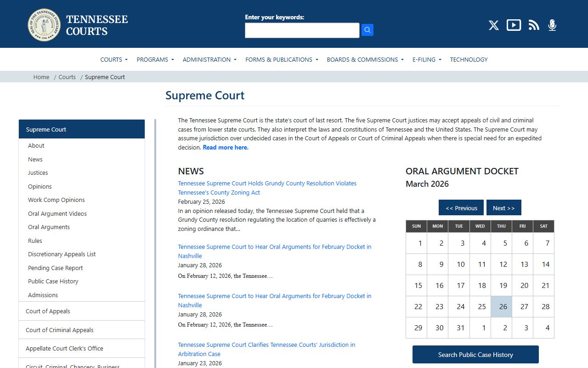Expand the ADMINISTRATION dropdown menu
The image size is (588, 368).
[209, 59]
